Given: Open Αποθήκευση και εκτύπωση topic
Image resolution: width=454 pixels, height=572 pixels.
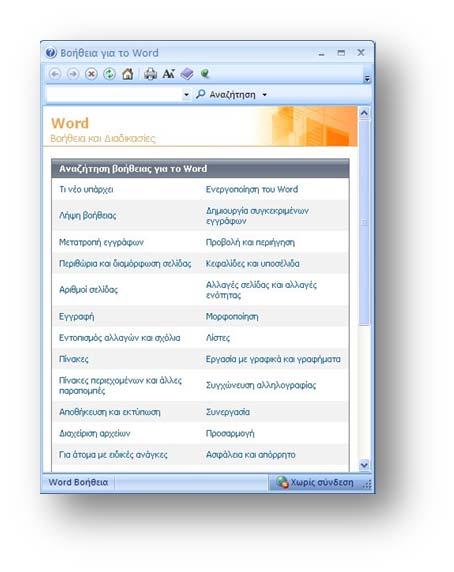Looking at the screenshot, I should pyautogui.click(x=109, y=412).
